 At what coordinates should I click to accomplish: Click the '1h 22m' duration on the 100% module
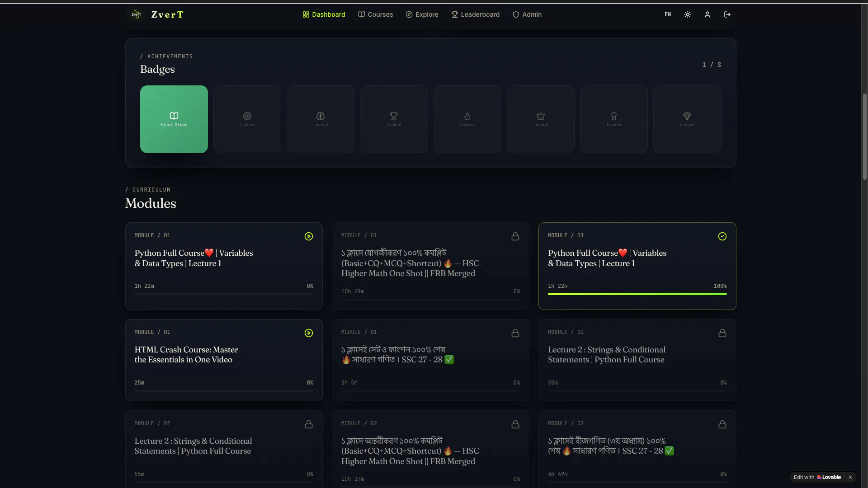pos(557,286)
